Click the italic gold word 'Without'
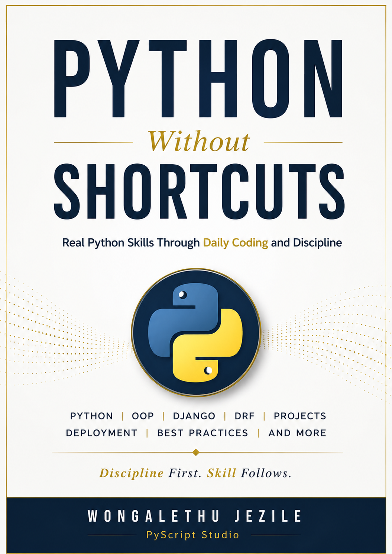Viewport: 392px width, 554px height. (x=199, y=142)
